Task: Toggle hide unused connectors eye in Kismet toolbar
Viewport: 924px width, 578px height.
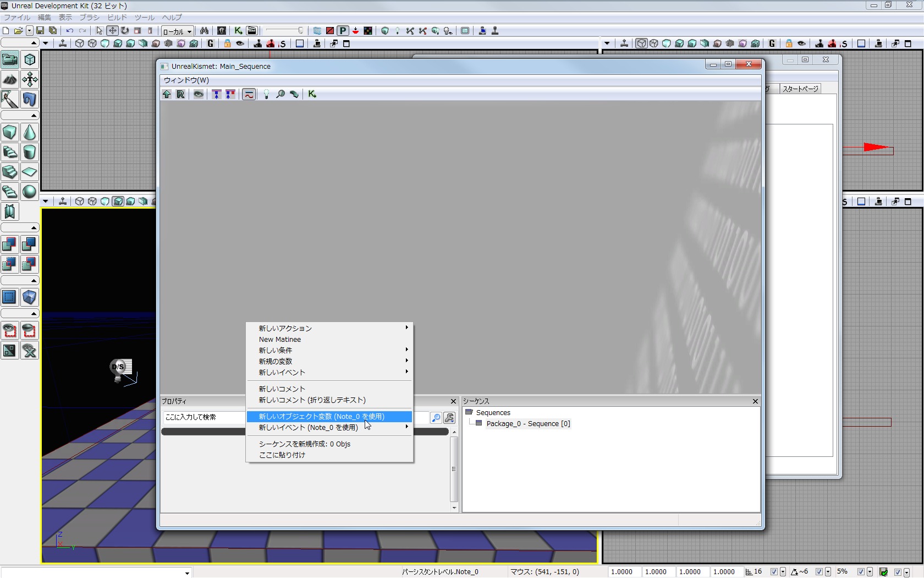Action: tap(199, 94)
